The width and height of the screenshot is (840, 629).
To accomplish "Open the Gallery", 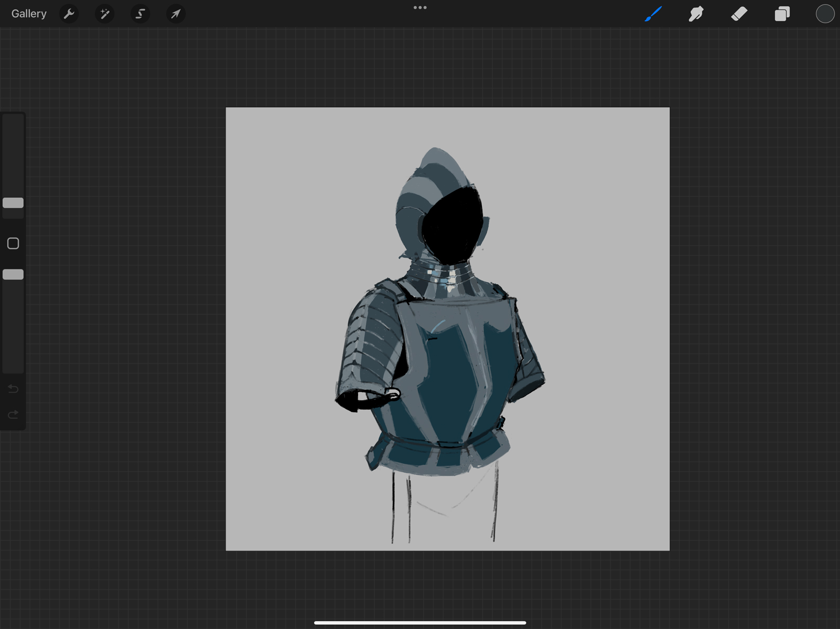I will [29, 14].
